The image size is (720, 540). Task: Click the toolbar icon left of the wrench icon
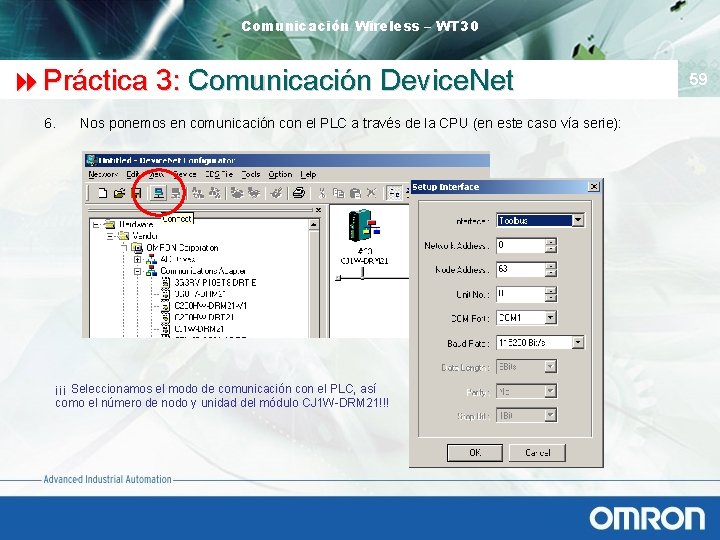click(254, 193)
